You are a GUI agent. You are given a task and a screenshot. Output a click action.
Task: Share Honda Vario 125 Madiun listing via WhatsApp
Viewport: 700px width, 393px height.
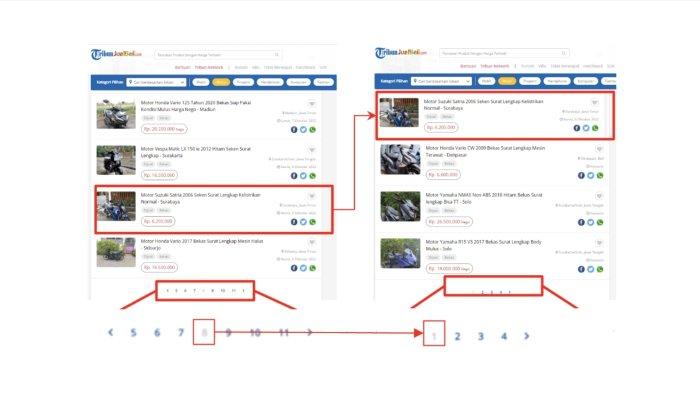point(312,130)
